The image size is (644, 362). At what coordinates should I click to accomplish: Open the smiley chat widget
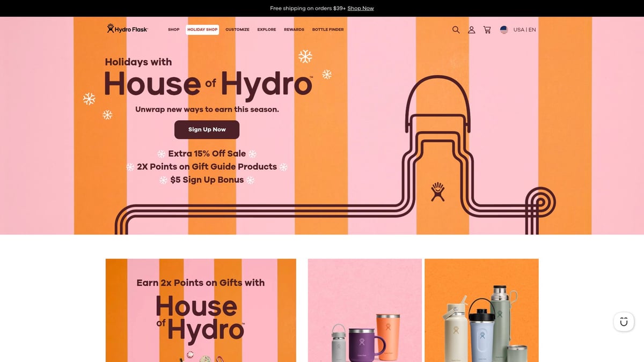point(624,322)
